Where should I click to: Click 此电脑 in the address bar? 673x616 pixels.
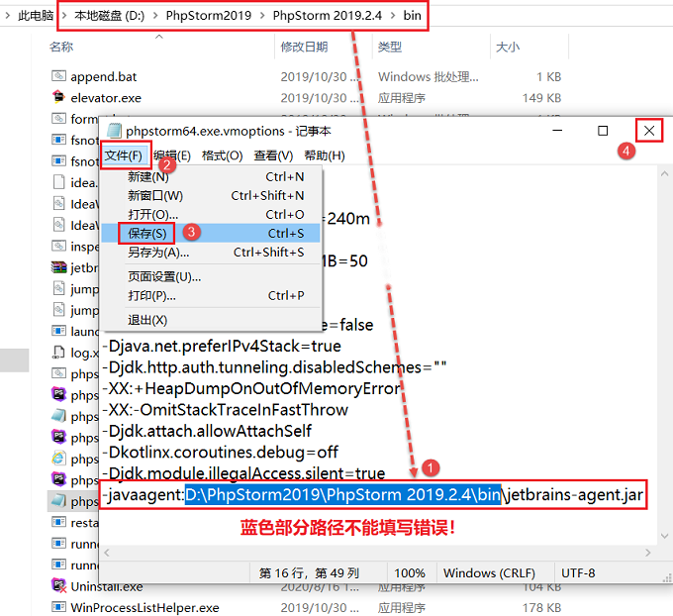[x=36, y=16]
